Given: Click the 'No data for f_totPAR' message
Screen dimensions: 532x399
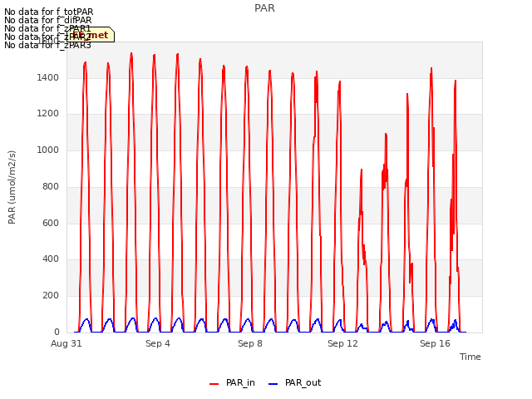Looking at the screenshot, I should click(x=49, y=12).
